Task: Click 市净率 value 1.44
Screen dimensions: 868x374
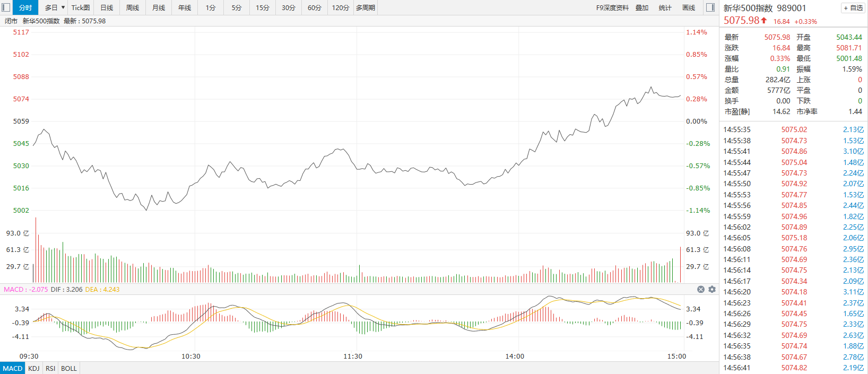Action: (855, 111)
